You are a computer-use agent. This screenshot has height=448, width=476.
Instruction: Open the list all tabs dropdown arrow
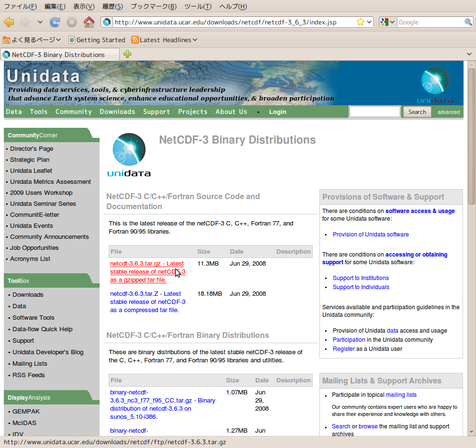click(x=469, y=54)
